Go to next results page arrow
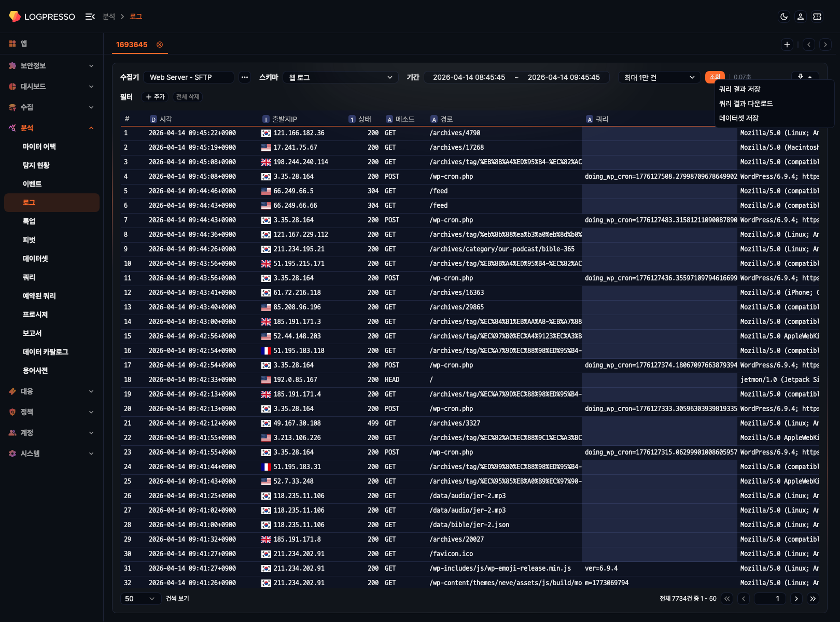The image size is (840, 622). coord(796,599)
